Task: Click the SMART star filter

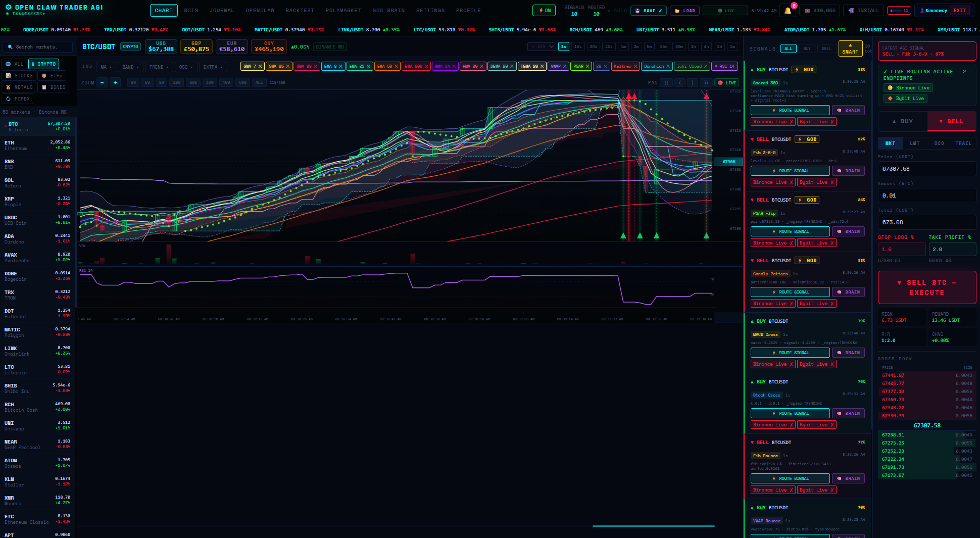Action: (x=850, y=48)
